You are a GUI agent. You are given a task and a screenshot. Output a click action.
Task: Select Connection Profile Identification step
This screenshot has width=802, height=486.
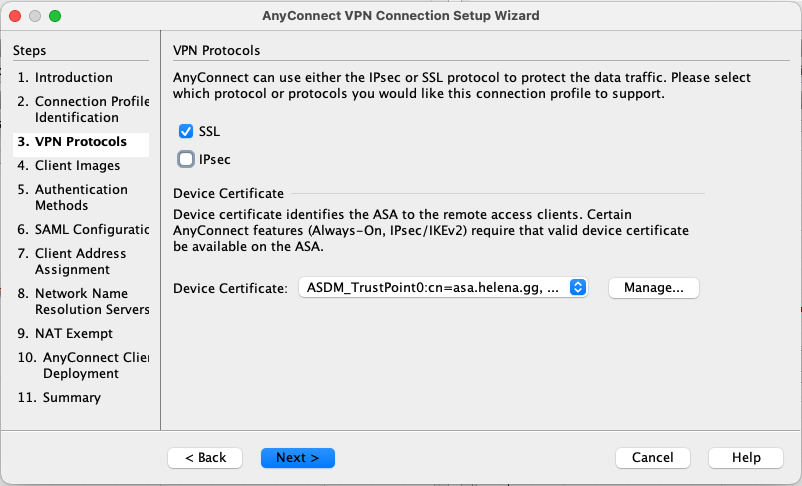84,110
